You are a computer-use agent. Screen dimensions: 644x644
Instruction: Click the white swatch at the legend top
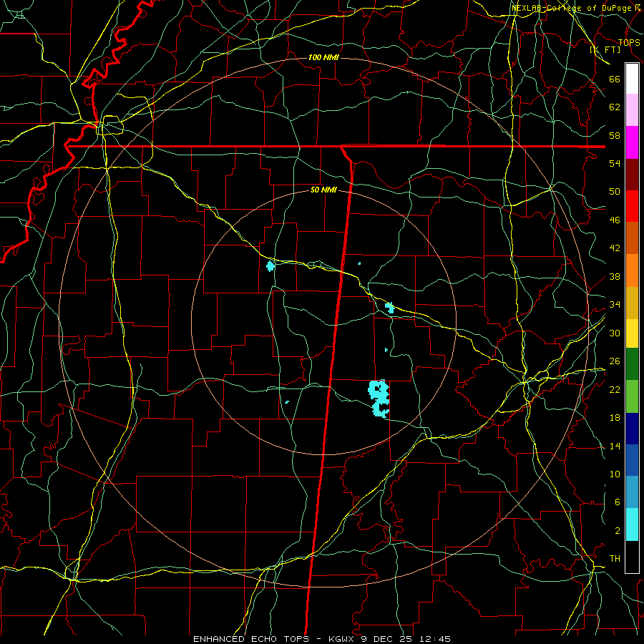(x=632, y=79)
